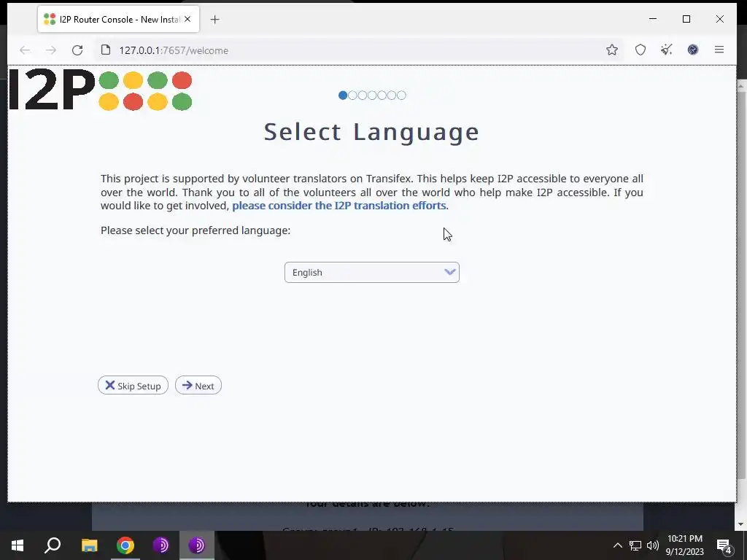
Task: Open the I2P translation efforts link
Action: 338,206
